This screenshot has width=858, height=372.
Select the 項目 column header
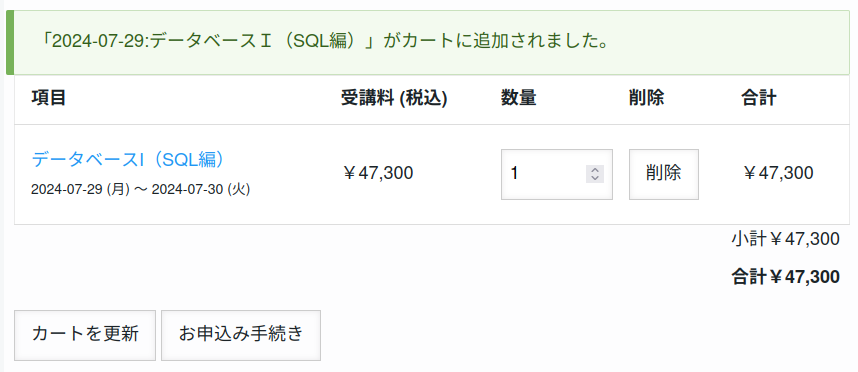[49, 99]
